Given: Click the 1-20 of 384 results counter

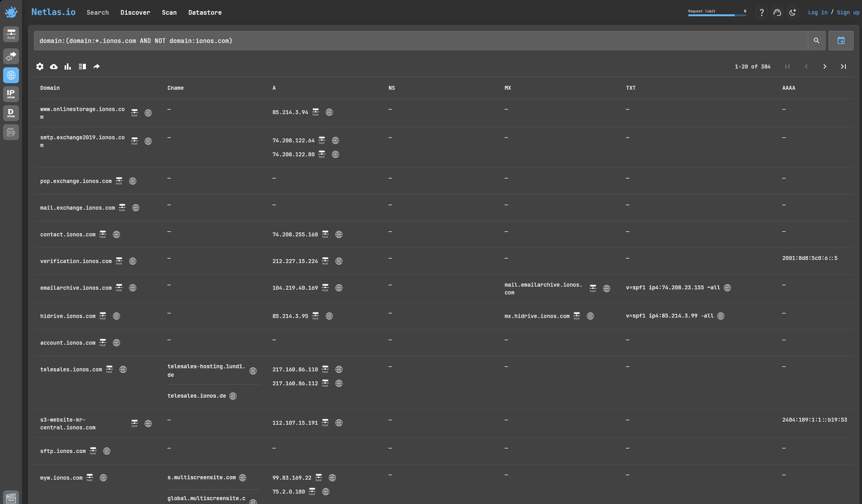Looking at the screenshot, I should tap(753, 67).
